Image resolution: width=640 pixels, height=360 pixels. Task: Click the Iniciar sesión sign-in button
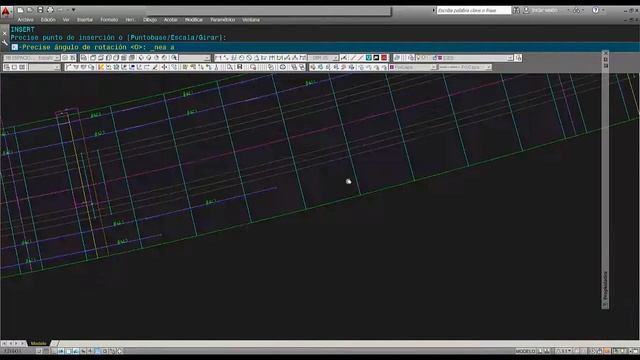pos(541,10)
